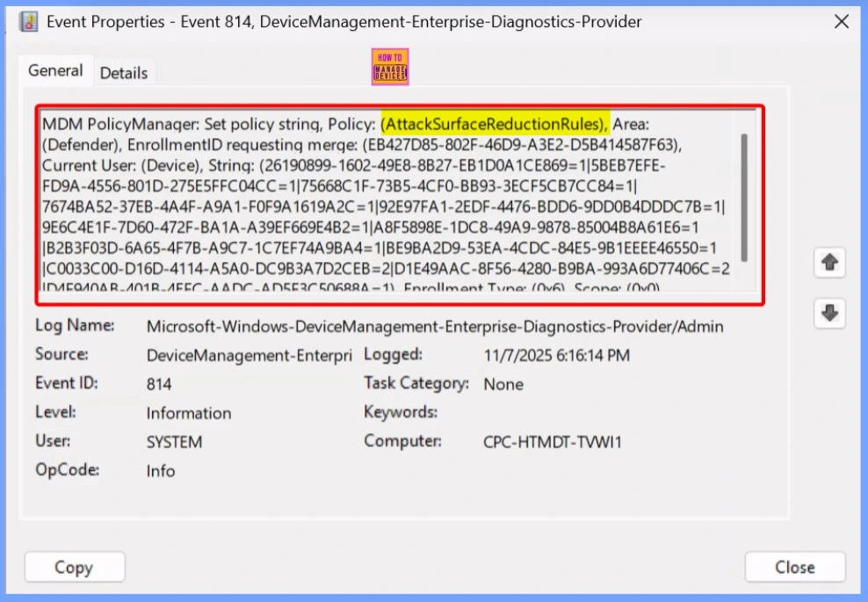Image resolution: width=868 pixels, height=602 pixels.
Task: Select the General tab
Action: pyautogui.click(x=54, y=69)
